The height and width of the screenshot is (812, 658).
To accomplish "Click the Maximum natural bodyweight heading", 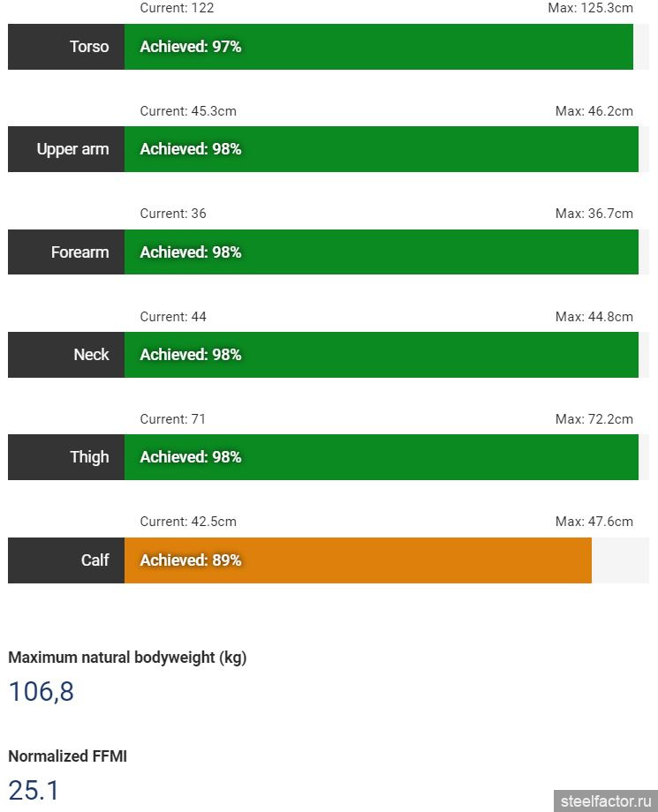I will coord(127,658).
